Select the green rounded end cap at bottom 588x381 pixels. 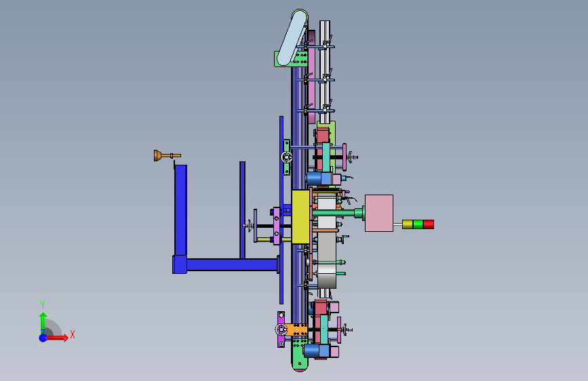(x=300, y=356)
